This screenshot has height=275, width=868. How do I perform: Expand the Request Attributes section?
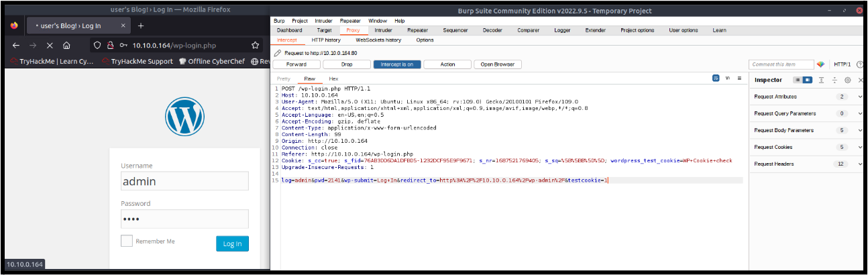click(x=860, y=97)
